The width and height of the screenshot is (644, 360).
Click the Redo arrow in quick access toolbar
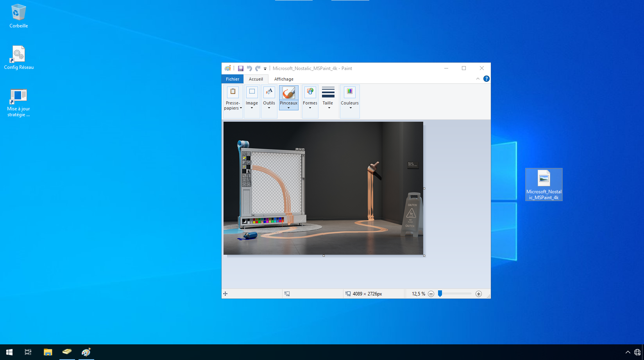258,68
